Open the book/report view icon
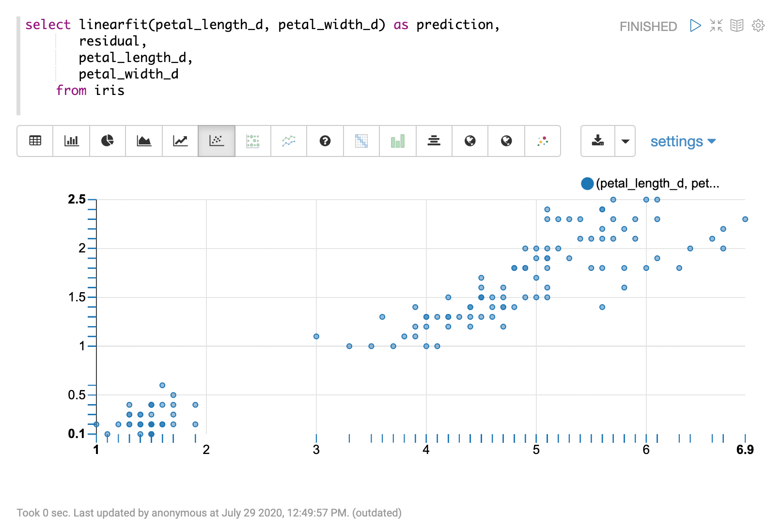This screenshot has height=532, width=782. pyautogui.click(x=736, y=26)
